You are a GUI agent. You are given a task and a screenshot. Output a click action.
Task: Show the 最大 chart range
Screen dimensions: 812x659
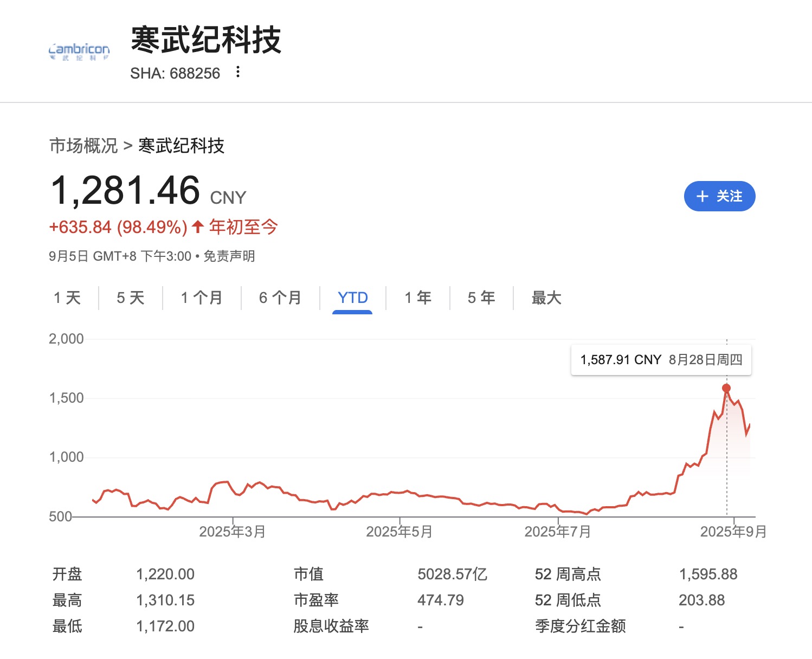[x=546, y=298]
